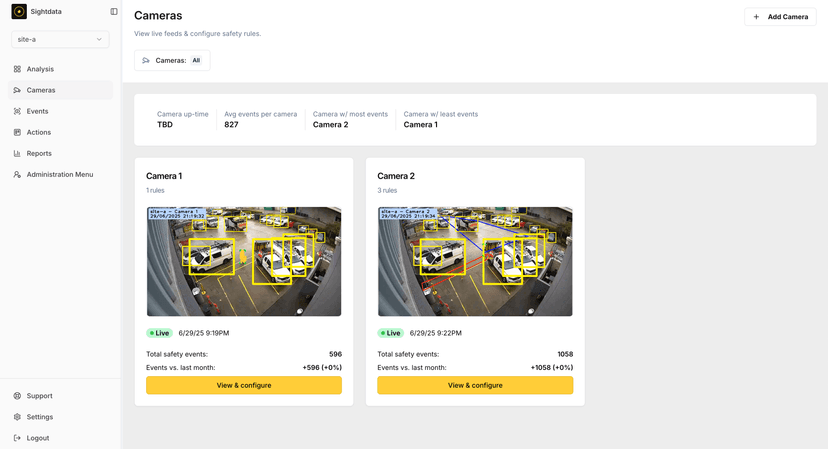Click the "1 rules" text
Image resolution: width=828 pixels, height=449 pixels.
(155, 191)
